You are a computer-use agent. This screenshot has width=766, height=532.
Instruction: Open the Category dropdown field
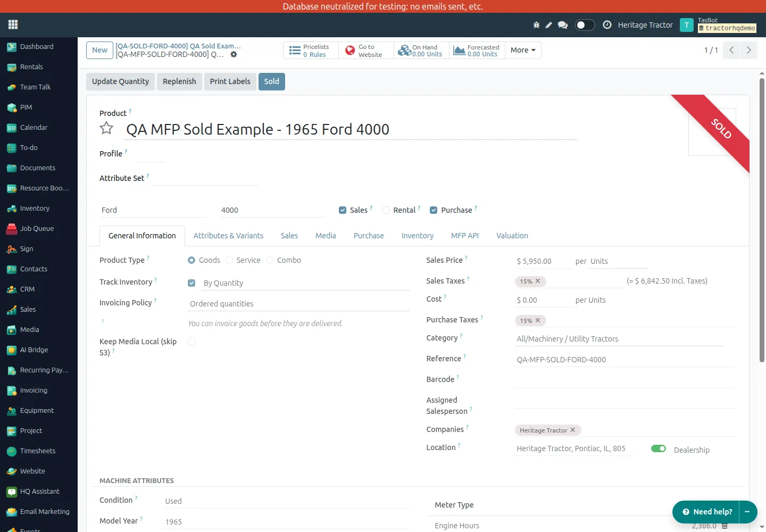click(619, 339)
